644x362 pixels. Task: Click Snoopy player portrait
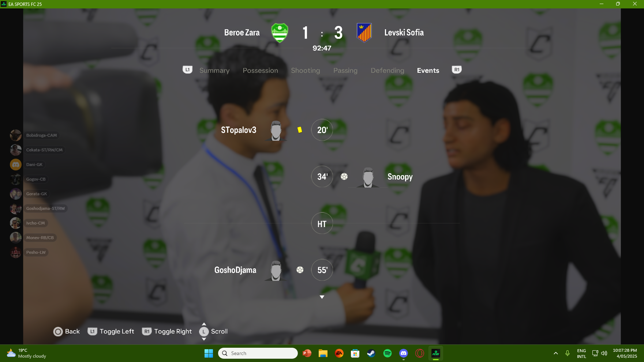(368, 177)
